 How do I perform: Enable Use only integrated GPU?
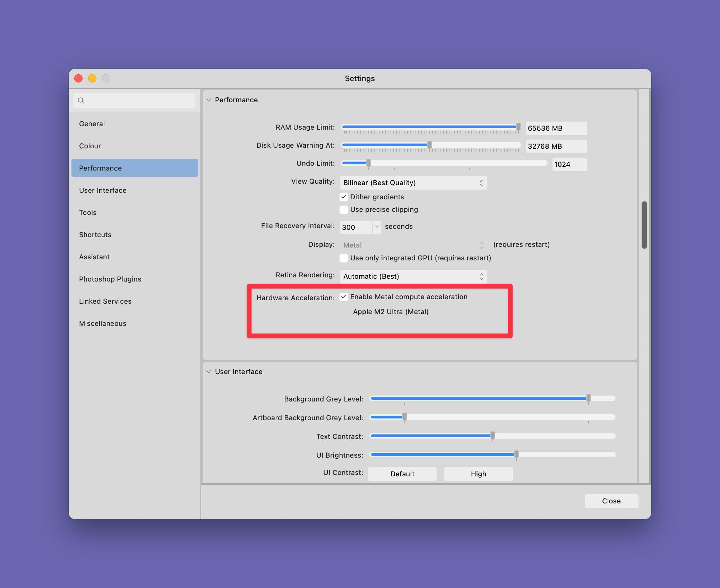coord(344,258)
